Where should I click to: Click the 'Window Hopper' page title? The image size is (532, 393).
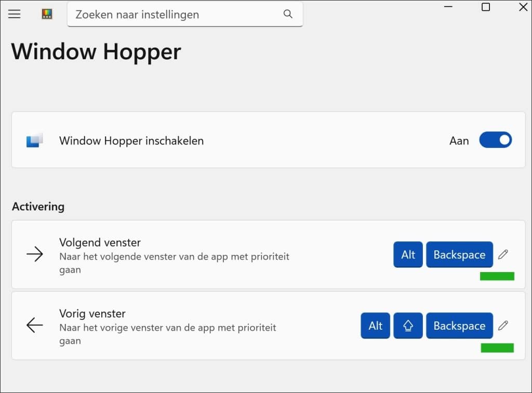(96, 52)
